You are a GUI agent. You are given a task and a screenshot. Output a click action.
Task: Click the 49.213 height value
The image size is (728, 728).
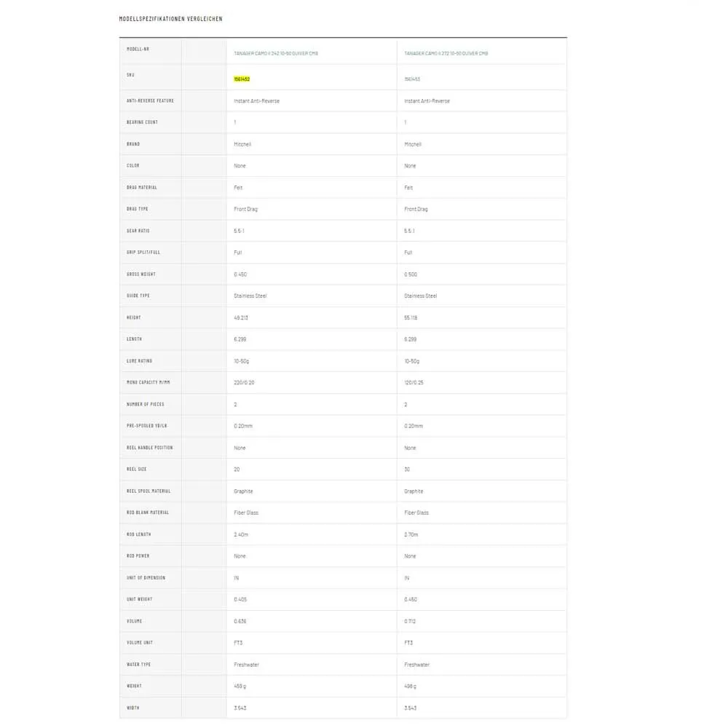coord(242,317)
